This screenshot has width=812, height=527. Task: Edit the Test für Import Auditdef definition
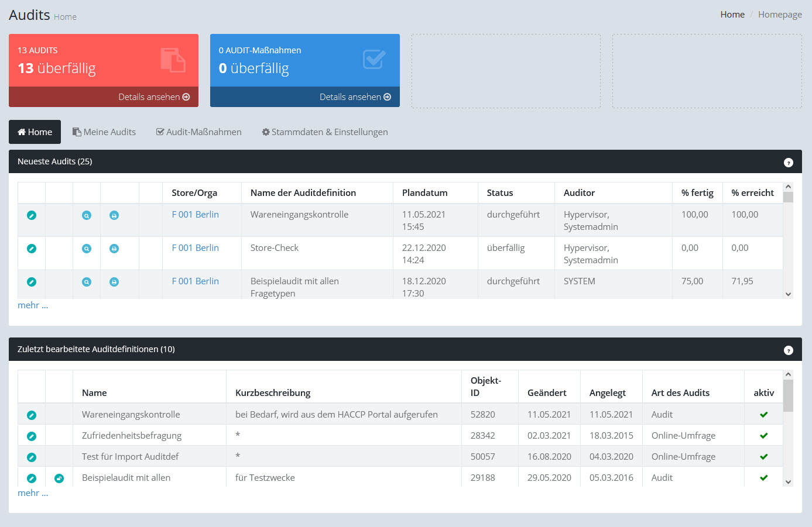coord(32,457)
